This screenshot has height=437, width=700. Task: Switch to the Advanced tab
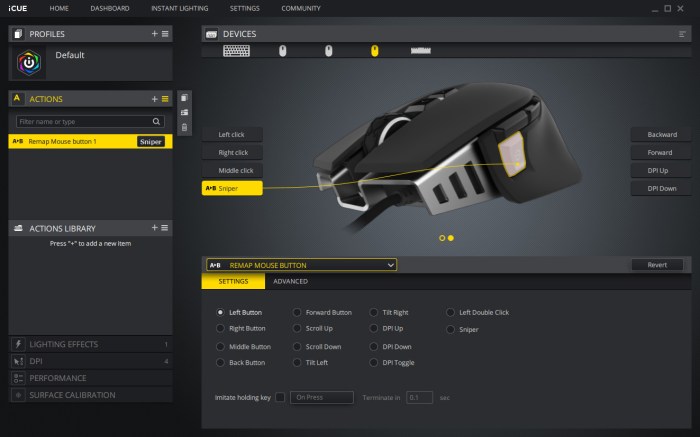(290, 281)
